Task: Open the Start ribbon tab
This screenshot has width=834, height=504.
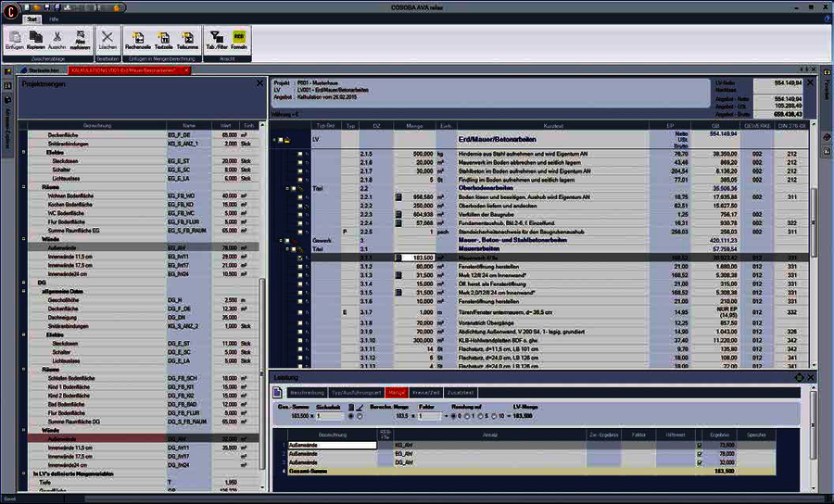Action: tap(32, 19)
